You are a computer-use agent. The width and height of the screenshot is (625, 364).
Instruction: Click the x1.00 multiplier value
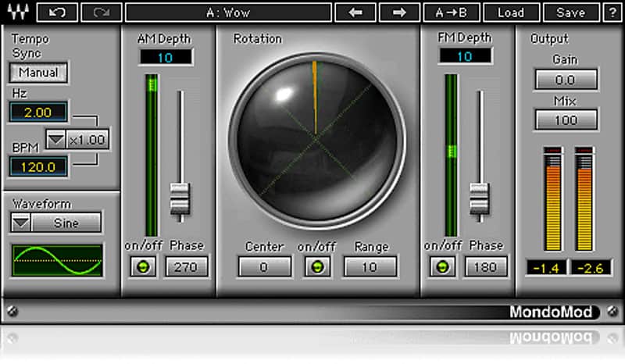point(87,140)
